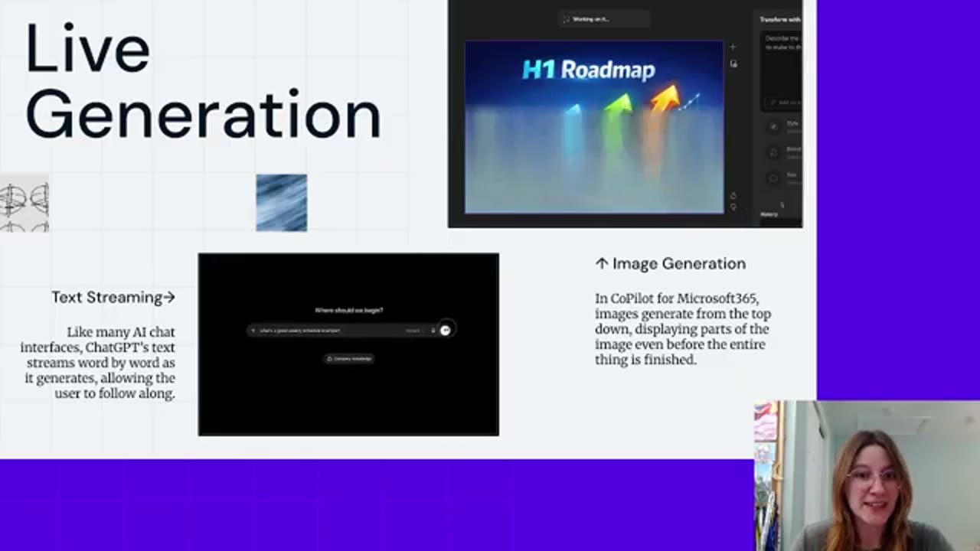Click the paragraph about ChatGPT's text streaming
The width and height of the screenshot is (980, 551).
tap(98, 363)
